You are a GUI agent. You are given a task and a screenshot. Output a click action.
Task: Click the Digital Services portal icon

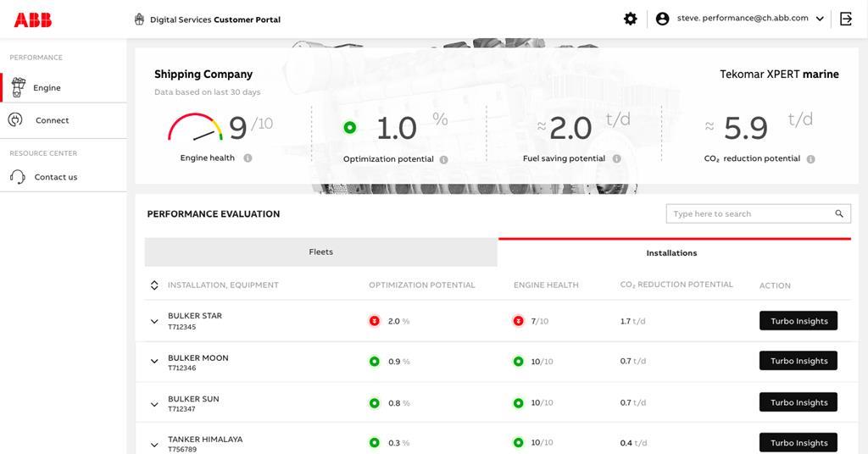[139, 19]
